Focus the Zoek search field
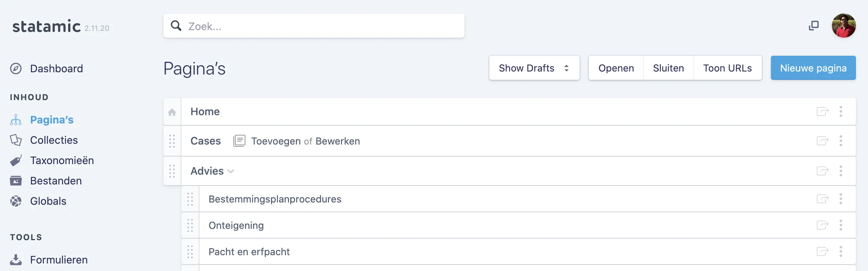868x271 pixels. 314,26
